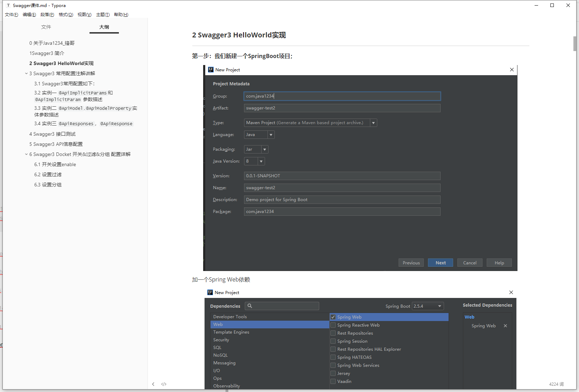Collapse the 3 Swagger3 常用配置注解讲解 section
This screenshot has width=579, height=392.
[x=26, y=73]
